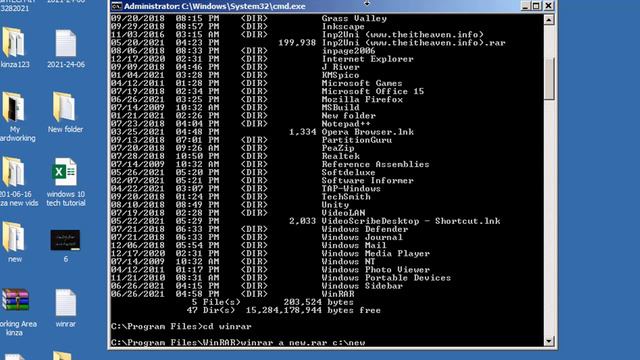Screen dimensions: 640x360
Task: Click the 'Reference Assemblies' directory row
Action: pyautogui.click(x=270, y=164)
